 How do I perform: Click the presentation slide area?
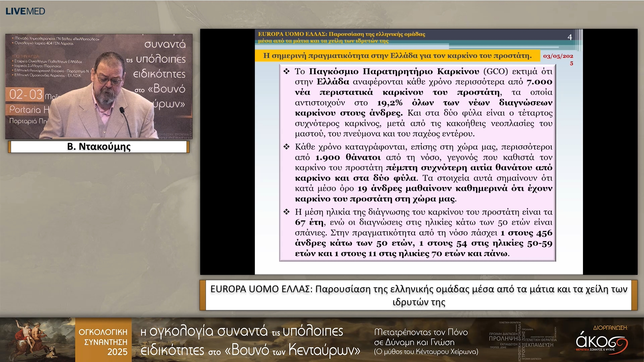pos(419,152)
